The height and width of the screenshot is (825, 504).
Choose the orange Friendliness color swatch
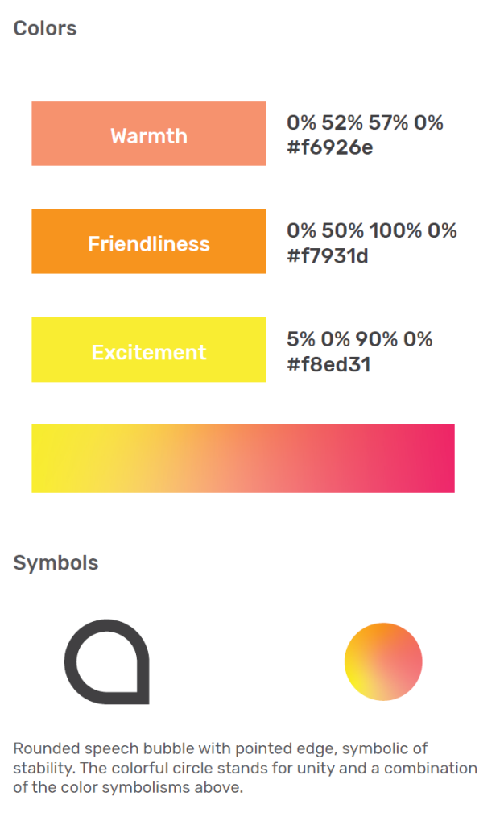148,241
